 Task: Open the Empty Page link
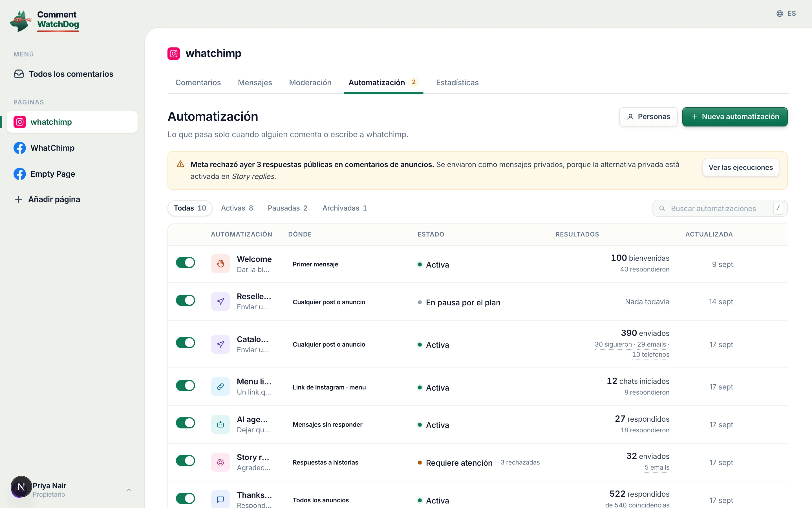72,174
